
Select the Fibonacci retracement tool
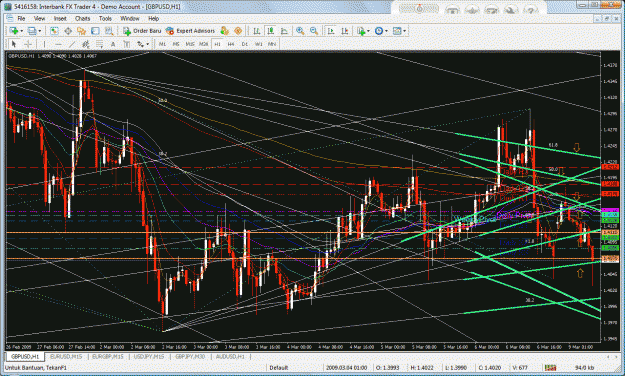point(99,44)
